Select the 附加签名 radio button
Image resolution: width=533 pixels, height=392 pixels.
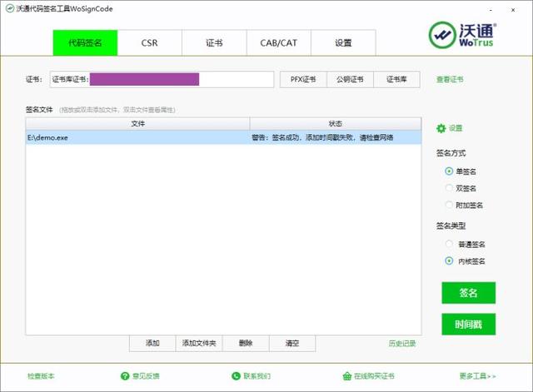(449, 205)
